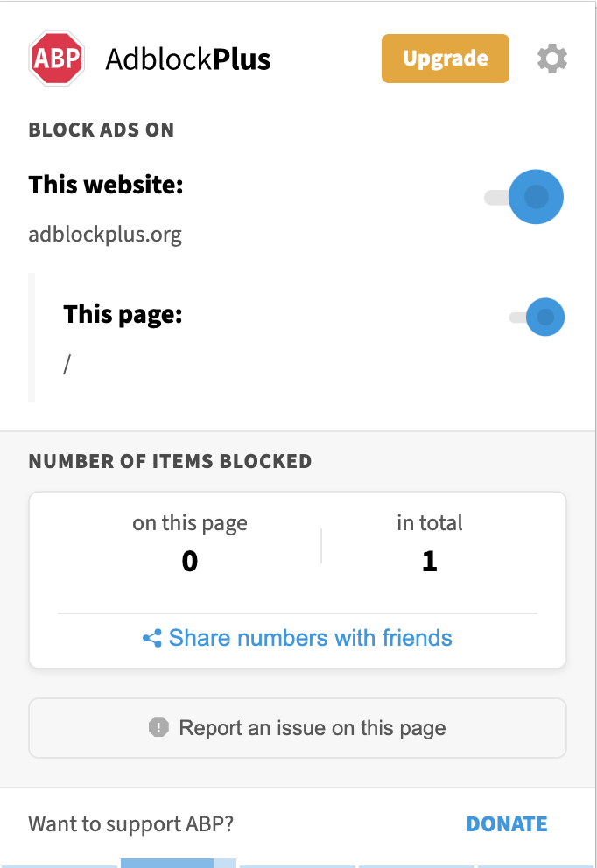
Task: Click the exclamation icon on report button
Action: click(x=158, y=727)
